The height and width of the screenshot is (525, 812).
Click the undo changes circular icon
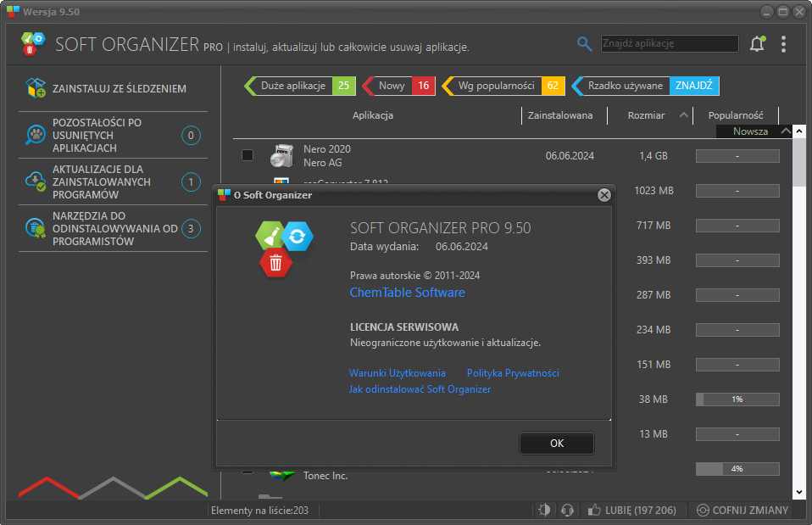click(702, 510)
